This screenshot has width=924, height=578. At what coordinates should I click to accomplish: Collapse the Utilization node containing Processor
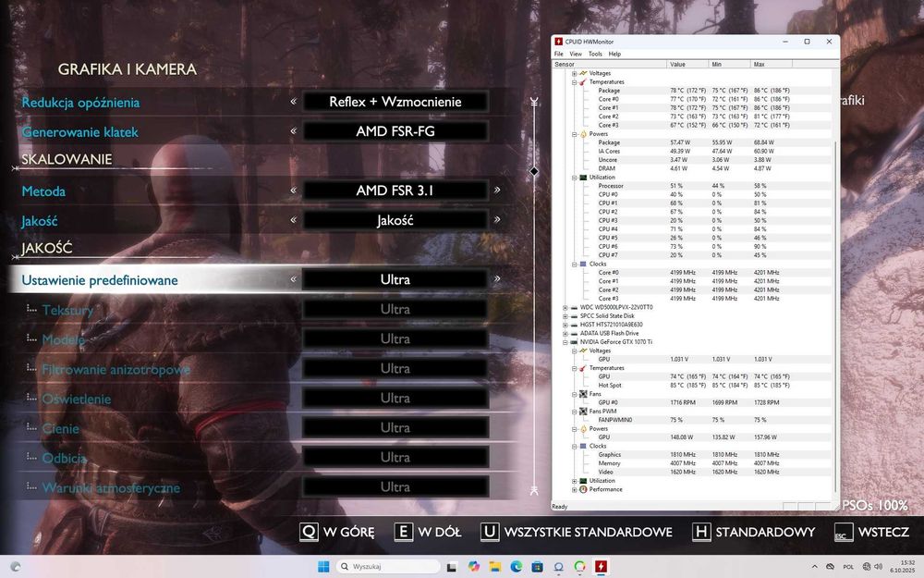coord(574,177)
